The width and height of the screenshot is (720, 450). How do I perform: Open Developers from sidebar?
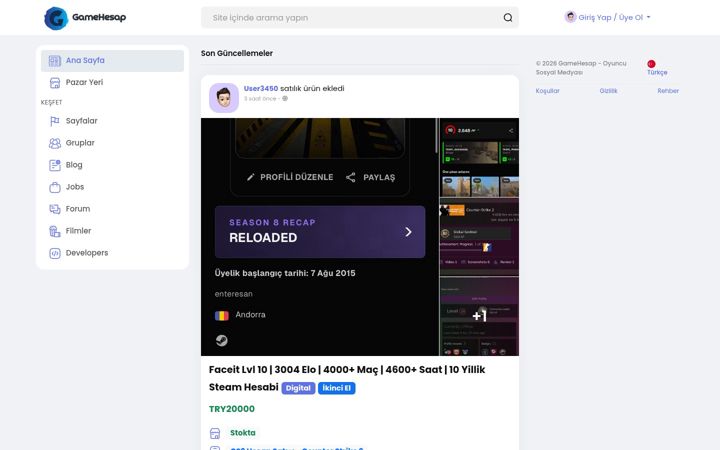pyautogui.click(x=112, y=253)
